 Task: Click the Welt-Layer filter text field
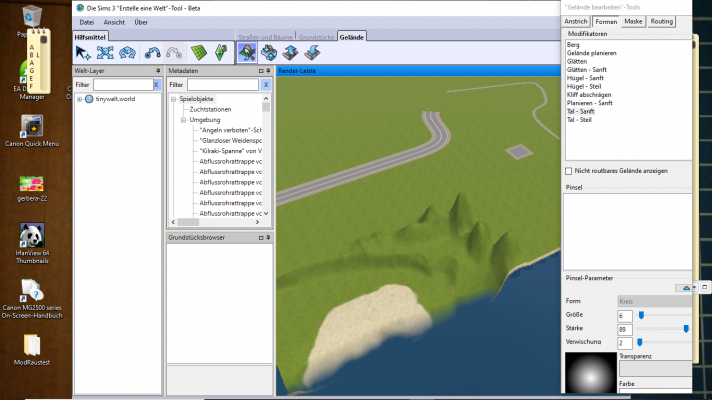point(123,84)
